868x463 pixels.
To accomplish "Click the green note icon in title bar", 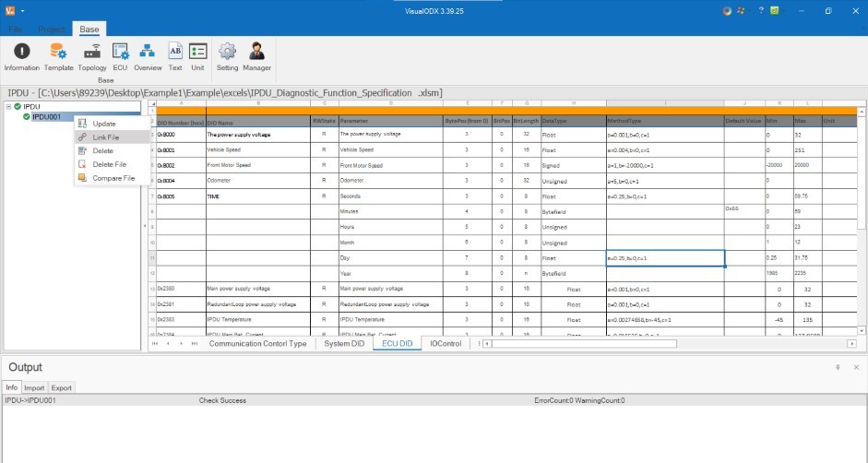I will coord(775,10).
